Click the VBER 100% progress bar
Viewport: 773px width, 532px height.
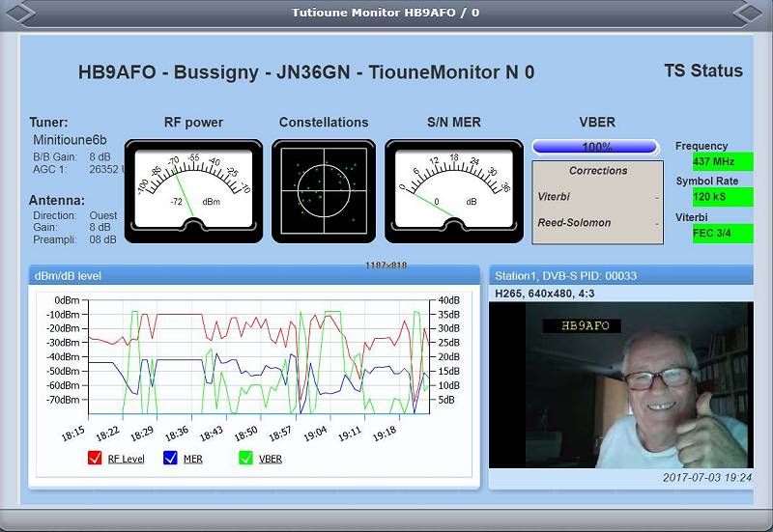pyautogui.click(x=596, y=147)
